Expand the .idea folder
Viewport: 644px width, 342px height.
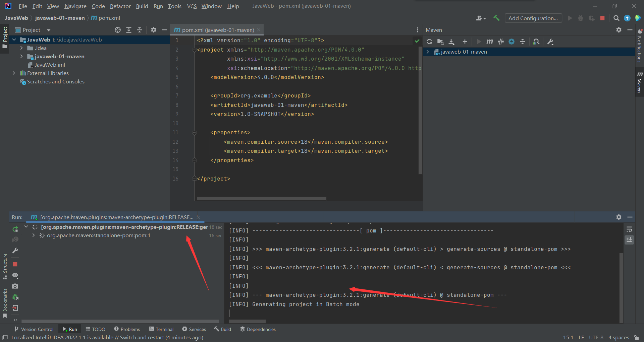(22, 48)
